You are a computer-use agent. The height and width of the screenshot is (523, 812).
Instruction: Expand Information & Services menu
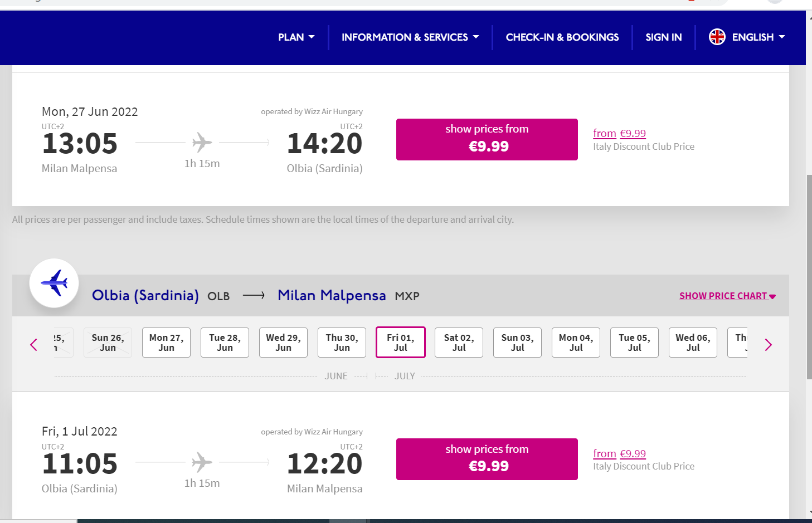point(410,37)
